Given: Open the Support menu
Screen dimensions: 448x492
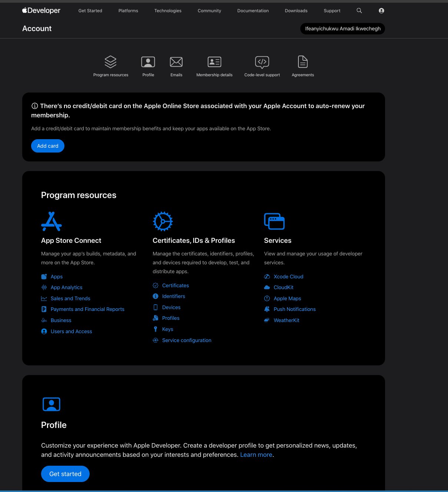Looking at the screenshot, I should click(x=332, y=11).
